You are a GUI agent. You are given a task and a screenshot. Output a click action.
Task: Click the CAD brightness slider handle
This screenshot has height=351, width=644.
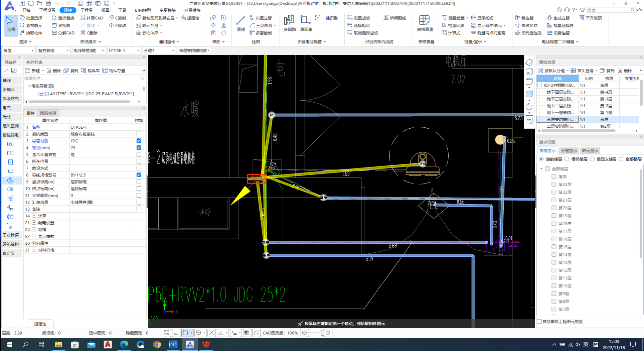point(322,333)
